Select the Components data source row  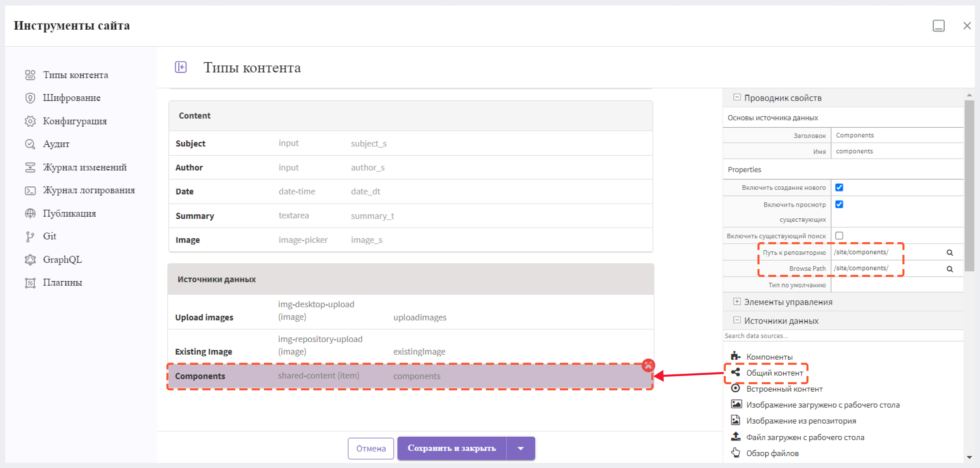410,376
